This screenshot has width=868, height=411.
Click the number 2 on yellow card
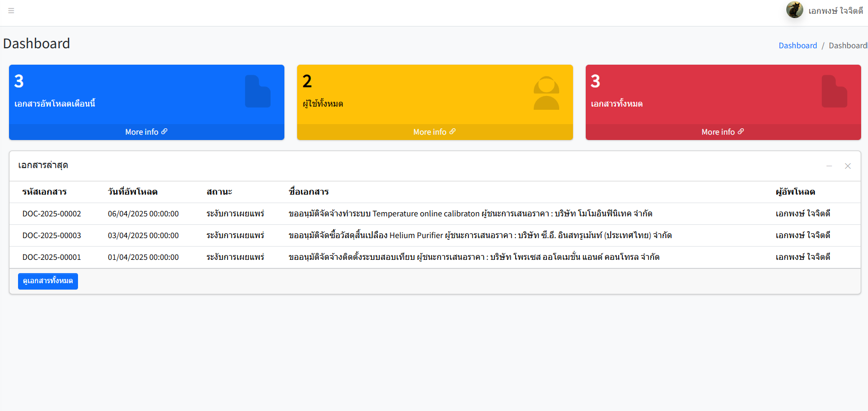pos(307,81)
